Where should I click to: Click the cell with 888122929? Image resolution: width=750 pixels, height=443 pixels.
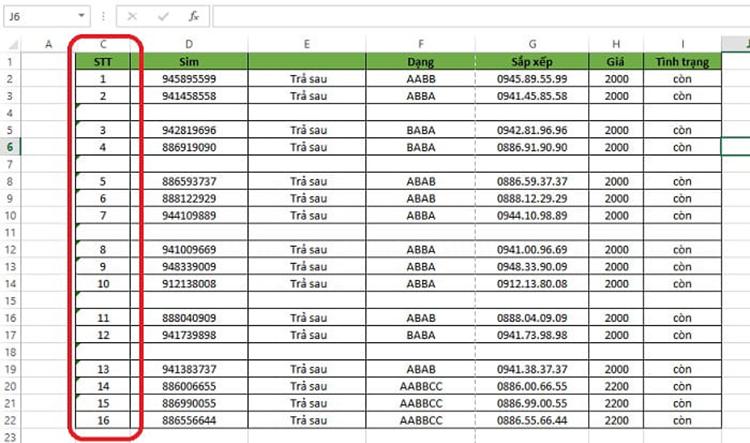[189, 198]
